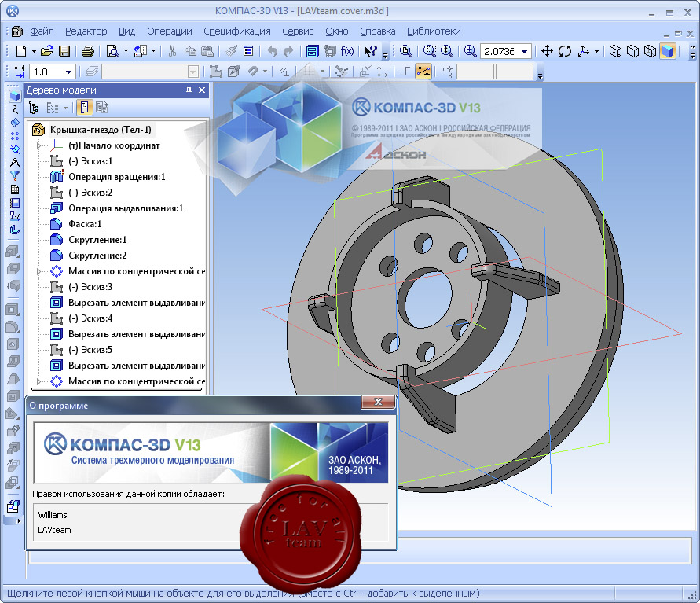Switch to hidden lines removed display
Screen dimensions: 700x603
[632, 51]
